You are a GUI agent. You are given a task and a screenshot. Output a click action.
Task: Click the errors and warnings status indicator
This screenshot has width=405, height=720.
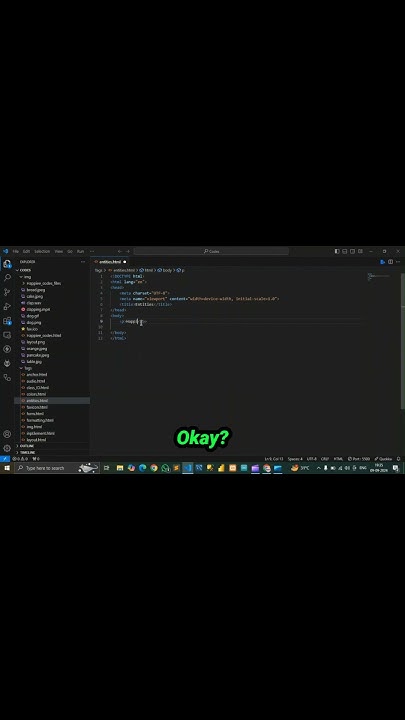point(20,459)
